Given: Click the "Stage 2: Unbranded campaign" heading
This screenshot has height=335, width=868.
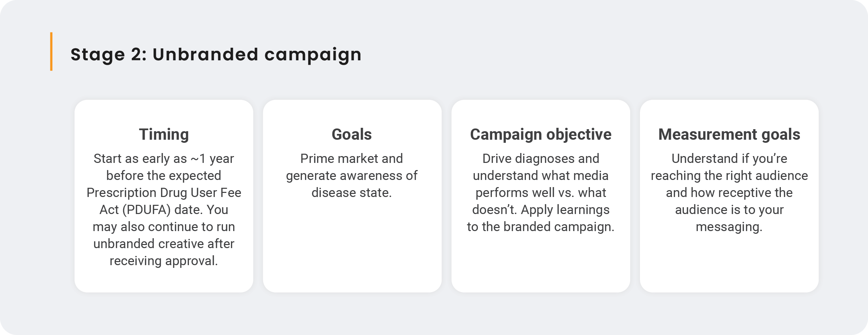Looking at the screenshot, I should click(216, 55).
